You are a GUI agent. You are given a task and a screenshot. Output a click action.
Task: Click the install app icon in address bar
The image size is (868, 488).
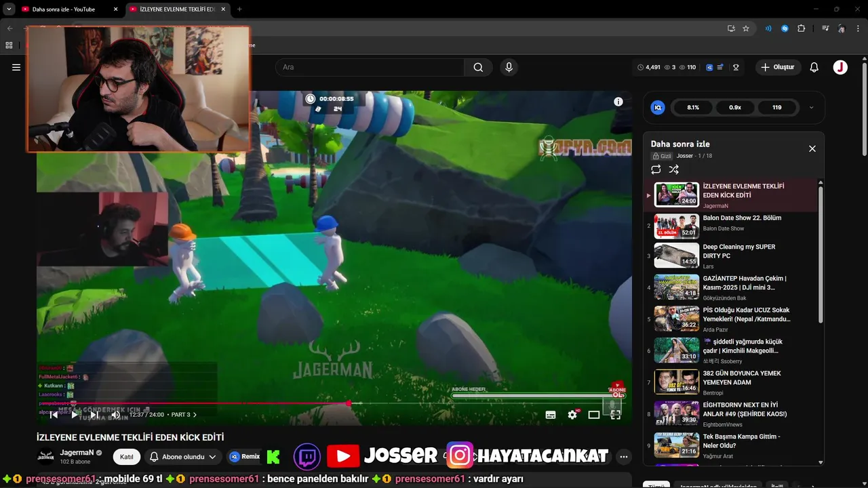click(731, 28)
